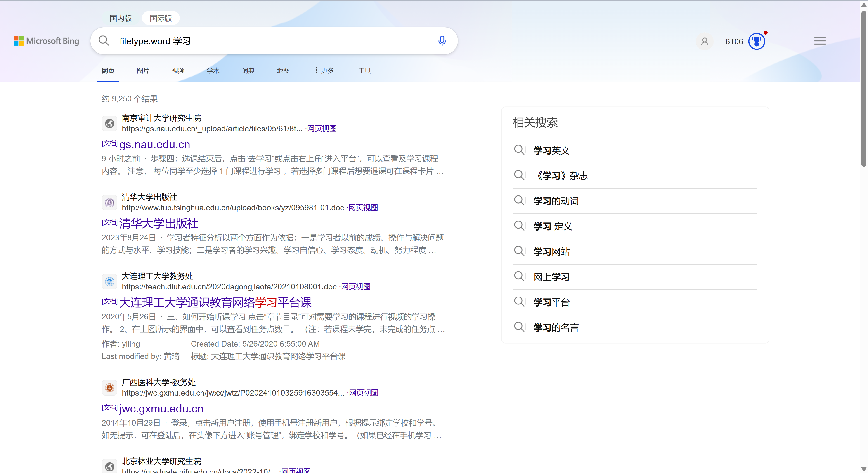Image resolution: width=868 pixels, height=473 pixels.
Task: Click the 广西医科大学 site favicon
Action: (x=109, y=388)
